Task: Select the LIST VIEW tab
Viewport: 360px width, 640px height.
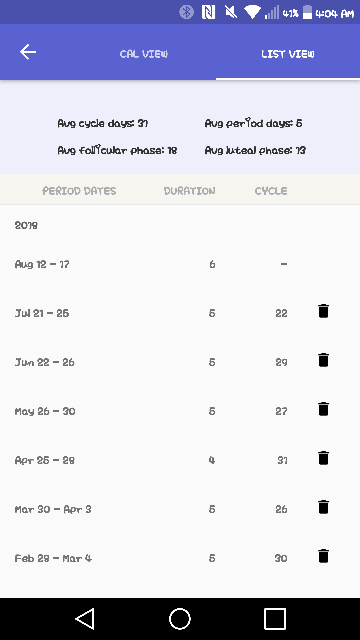Action: pos(288,54)
